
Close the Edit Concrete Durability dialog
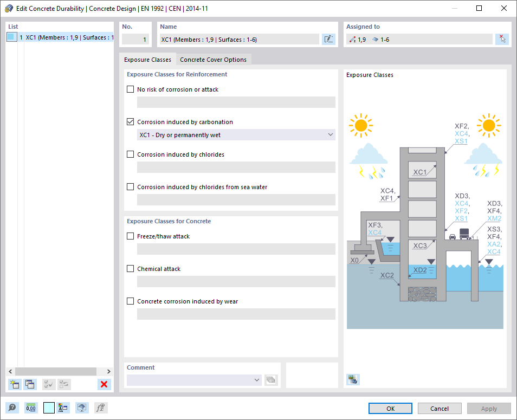tap(504, 8)
